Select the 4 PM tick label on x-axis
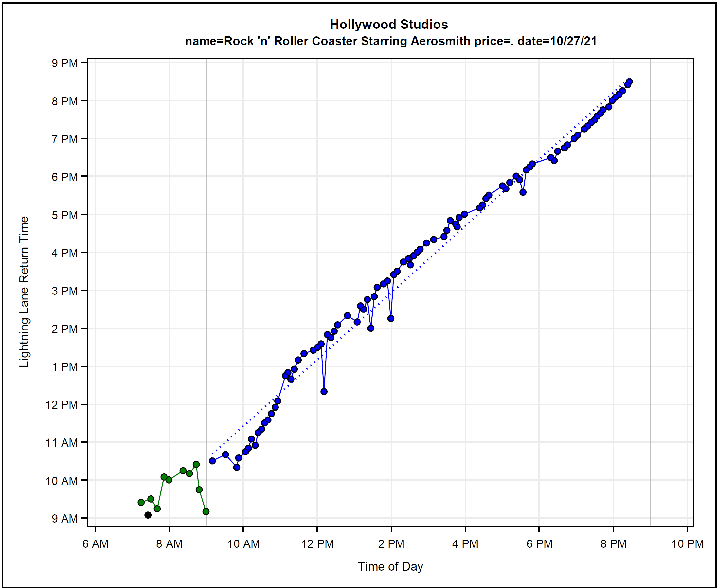The height and width of the screenshot is (588, 717). pyautogui.click(x=465, y=544)
